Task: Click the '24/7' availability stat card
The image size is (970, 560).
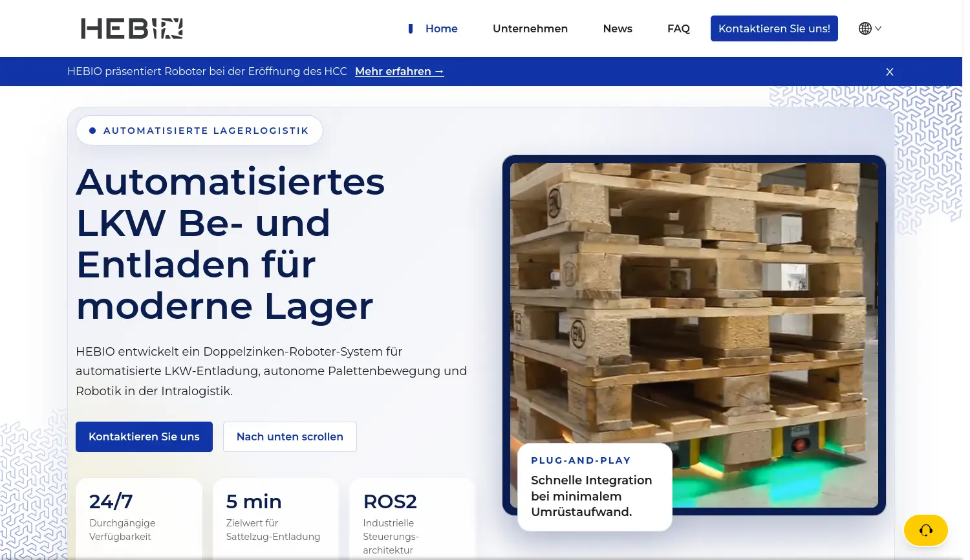Action: point(139,519)
